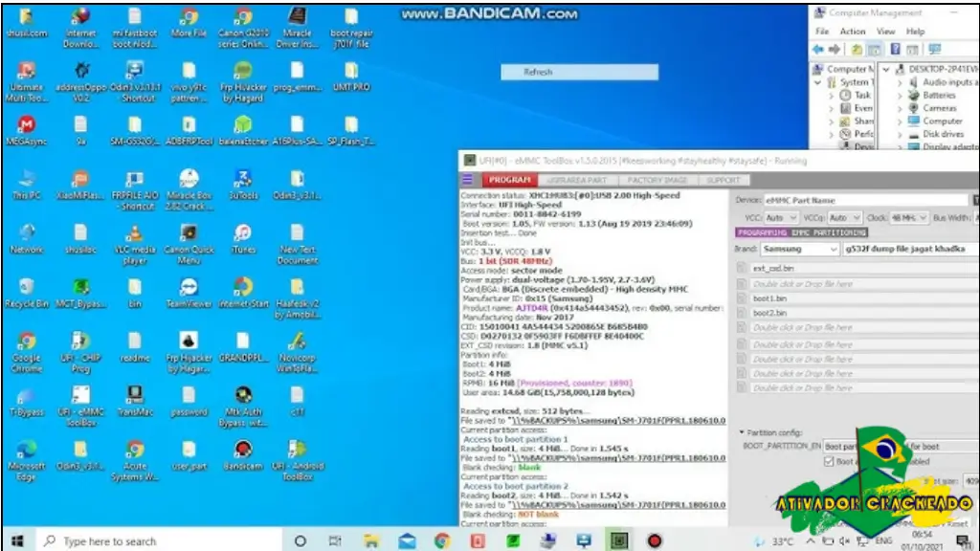The width and height of the screenshot is (980, 551).
Task: Click the ext_csd.bin file slot
Action: click(864, 268)
